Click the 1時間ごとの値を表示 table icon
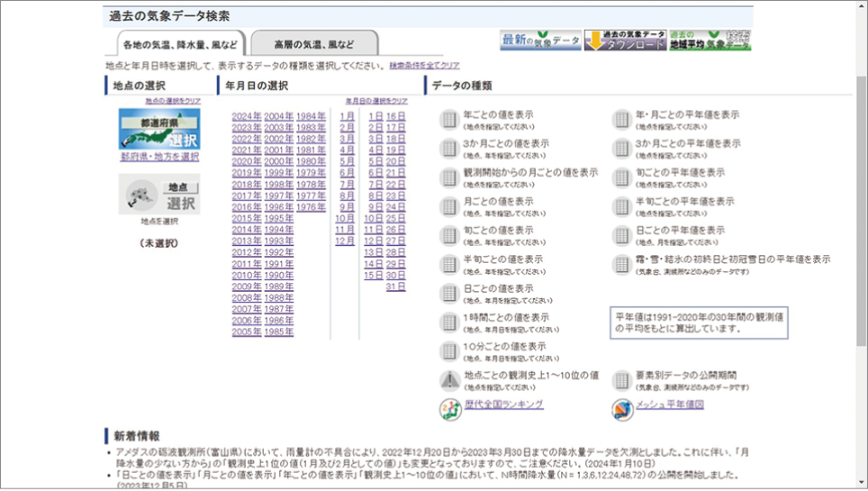Screen dimensions: 868x491 tap(449, 322)
